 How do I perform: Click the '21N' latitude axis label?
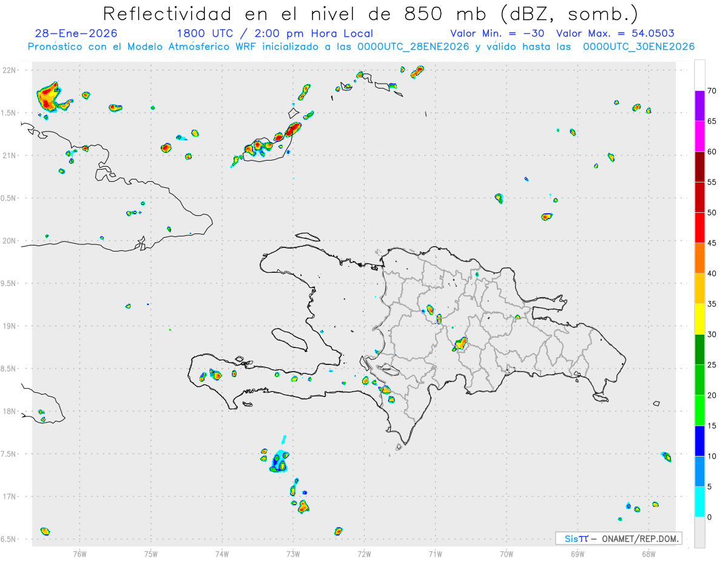10,155
